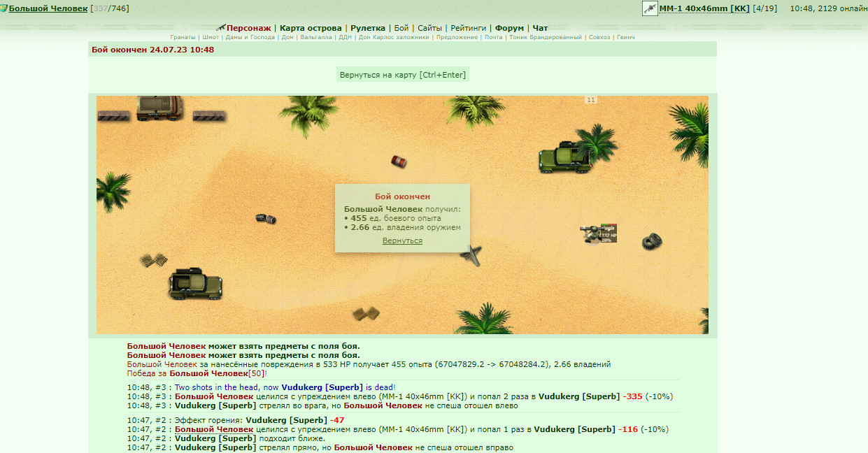
Task: Click the gun icon beside Персонаж
Action: [x=221, y=27]
